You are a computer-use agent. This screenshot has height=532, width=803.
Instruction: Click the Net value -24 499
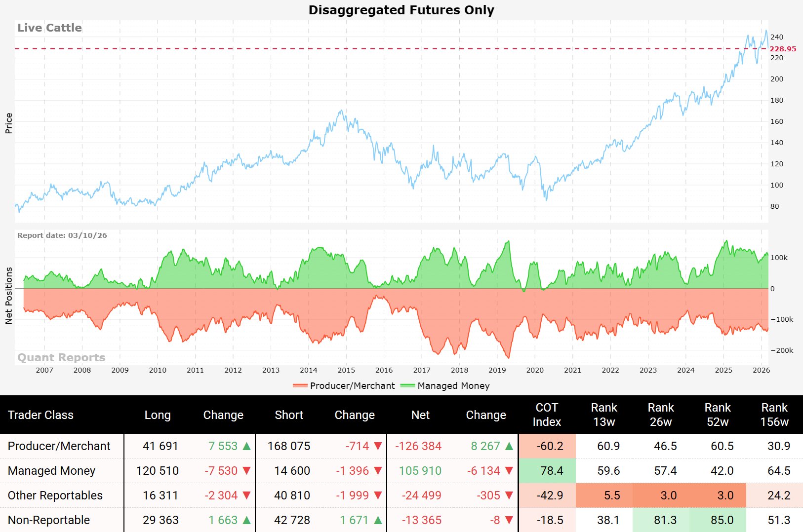click(x=422, y=495)
